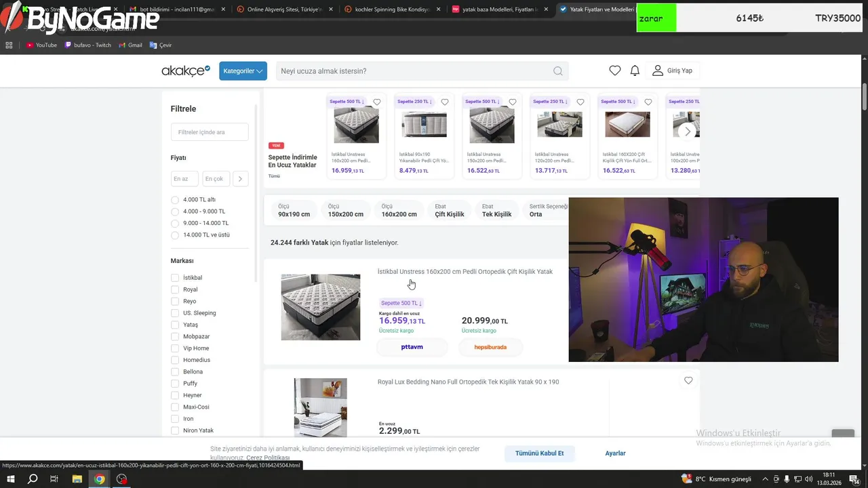This screenshot has width=868, height=488.
Task: Check the Royal brand checkbox
Action: (x=175, y=289)
